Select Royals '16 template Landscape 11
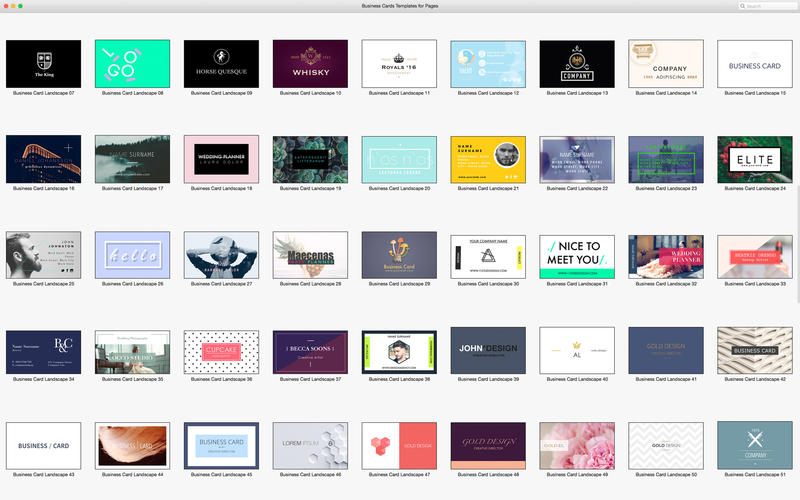Image resolution: width=800 pixels, height=500 pixels. 399,64
